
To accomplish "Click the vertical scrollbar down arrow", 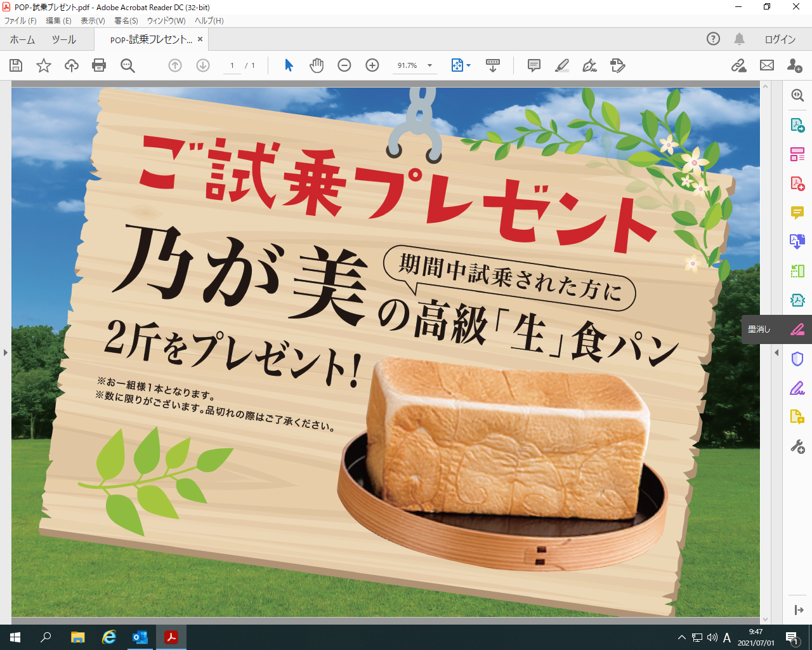I will (x=765, y=620).
